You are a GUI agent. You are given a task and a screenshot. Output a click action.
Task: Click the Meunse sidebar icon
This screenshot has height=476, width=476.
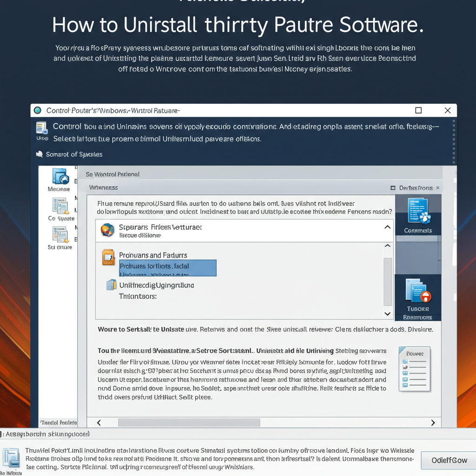(60, 176)
